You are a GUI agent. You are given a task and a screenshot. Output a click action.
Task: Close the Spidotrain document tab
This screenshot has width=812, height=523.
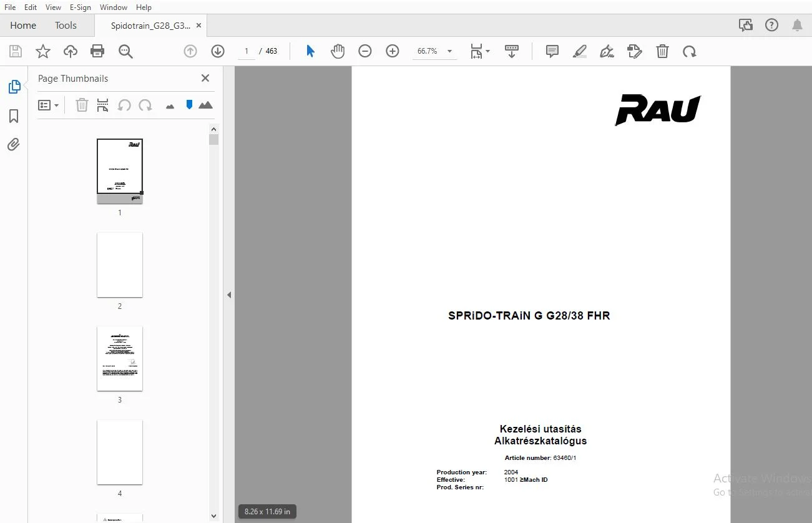click(198, 26)
